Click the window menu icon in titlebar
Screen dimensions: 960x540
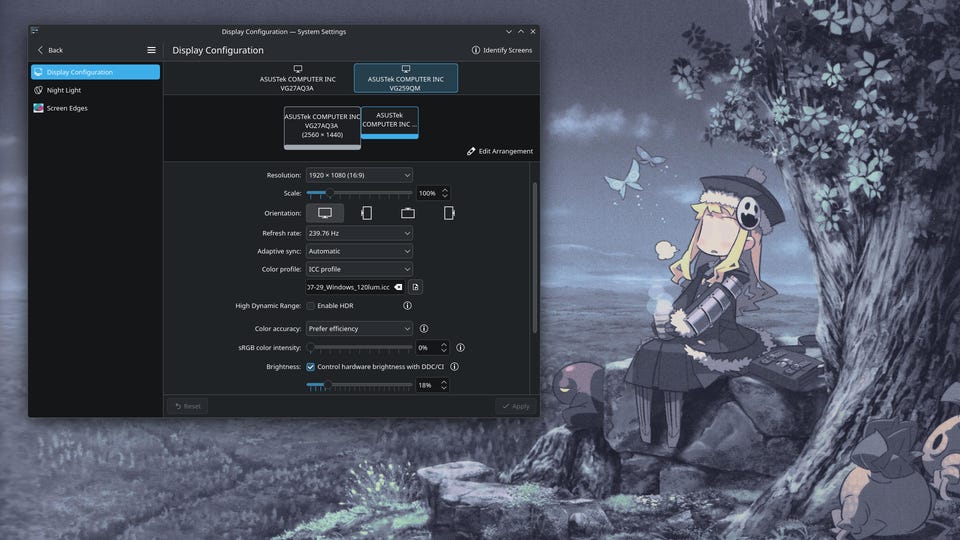(x=34, y=31)
